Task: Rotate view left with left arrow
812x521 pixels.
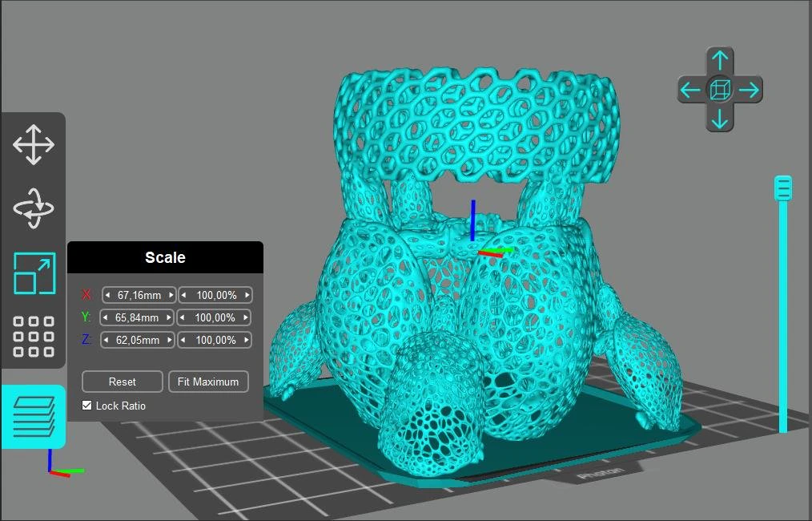Action: (x=690, y=91)
